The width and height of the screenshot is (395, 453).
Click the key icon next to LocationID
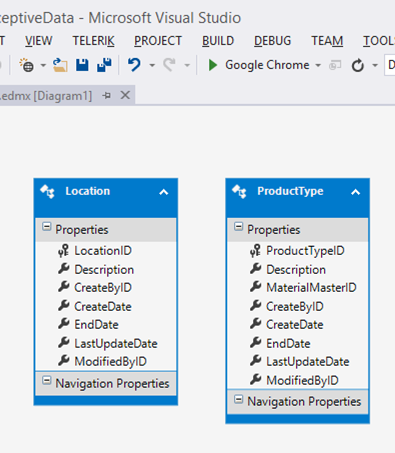click(63, 251)
